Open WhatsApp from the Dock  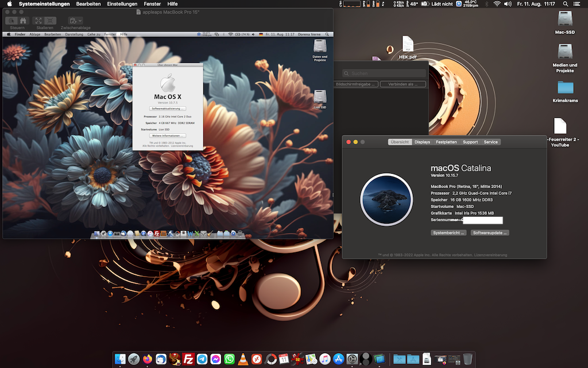coord(230,359)
